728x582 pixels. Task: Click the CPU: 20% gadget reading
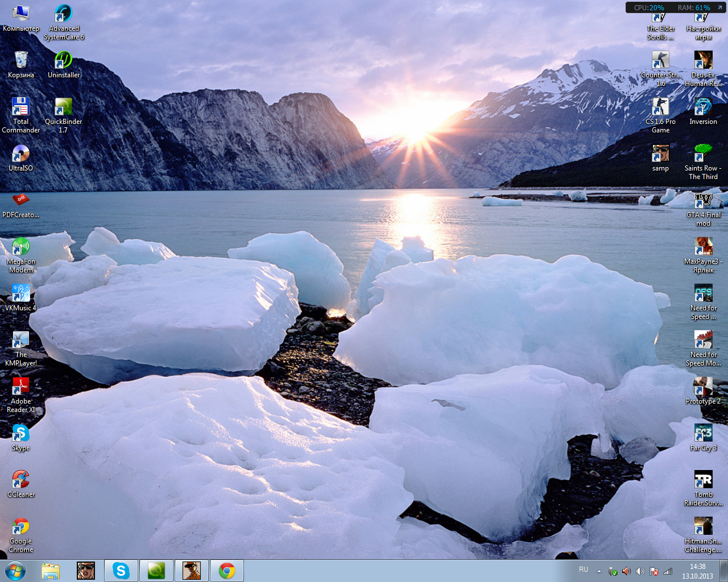(649, 7)
